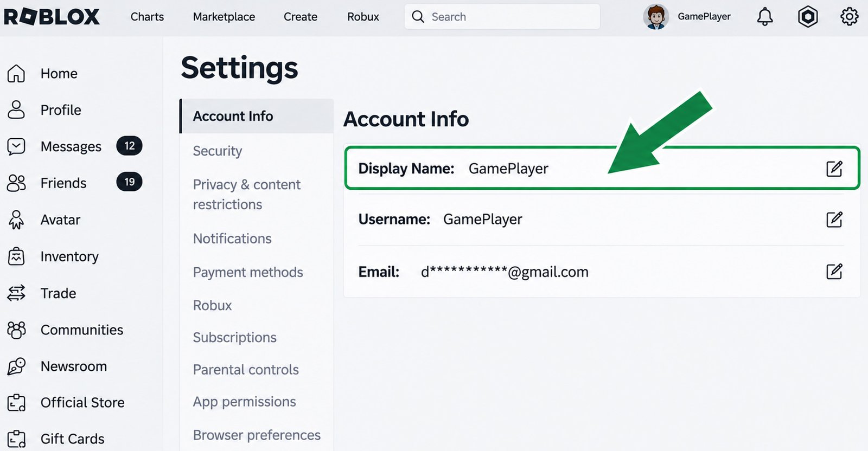The image size is (868, 451).
Task: Click the GamePlayer name in header
Action: (x=704, y=17)
